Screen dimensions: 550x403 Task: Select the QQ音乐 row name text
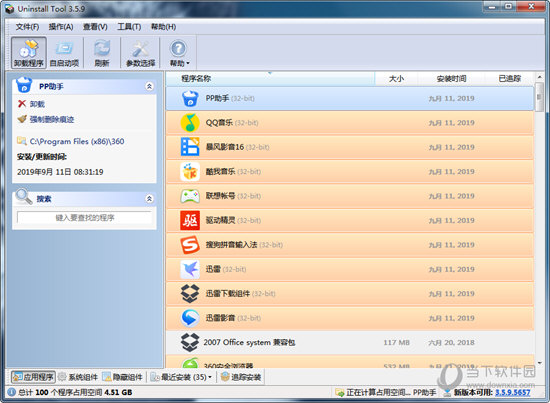(x=219, y=123)
